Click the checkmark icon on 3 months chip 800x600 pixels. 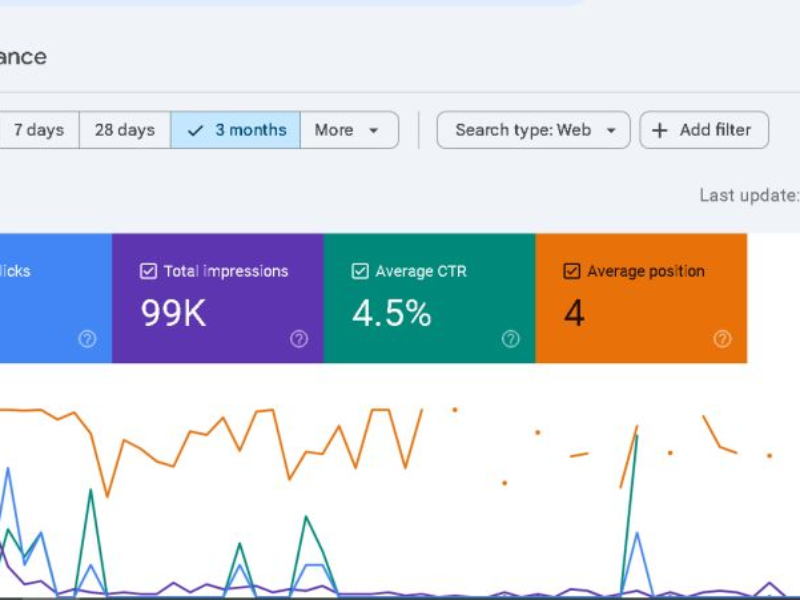[196, 130]
